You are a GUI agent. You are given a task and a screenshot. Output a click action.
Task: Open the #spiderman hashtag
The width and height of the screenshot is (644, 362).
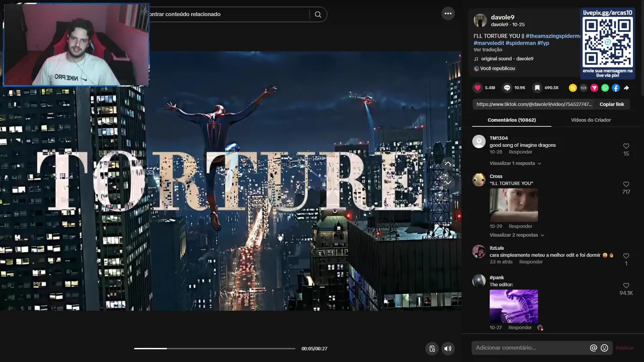pos(520,43)
